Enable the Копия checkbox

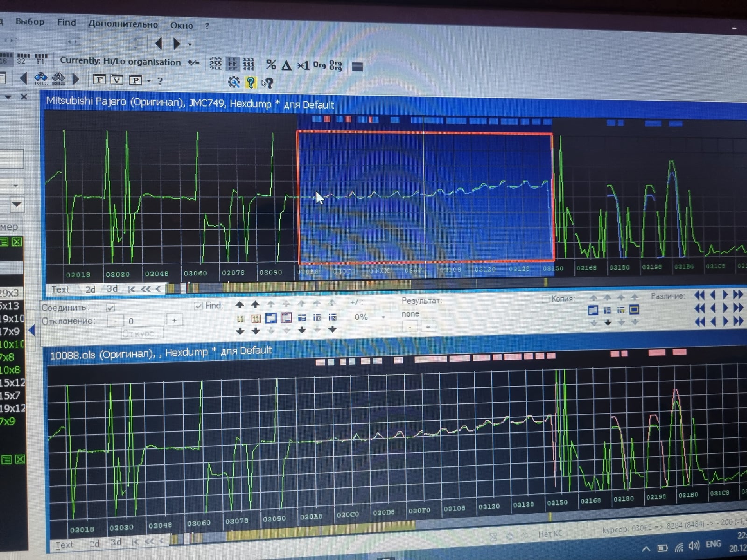pyautogui.click(x=545, y=299)
